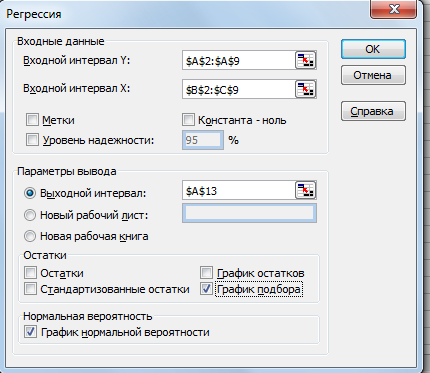The image size is (430, 373).
Task: Enable График остатков checkbox
Action: (x=206, y=273)
